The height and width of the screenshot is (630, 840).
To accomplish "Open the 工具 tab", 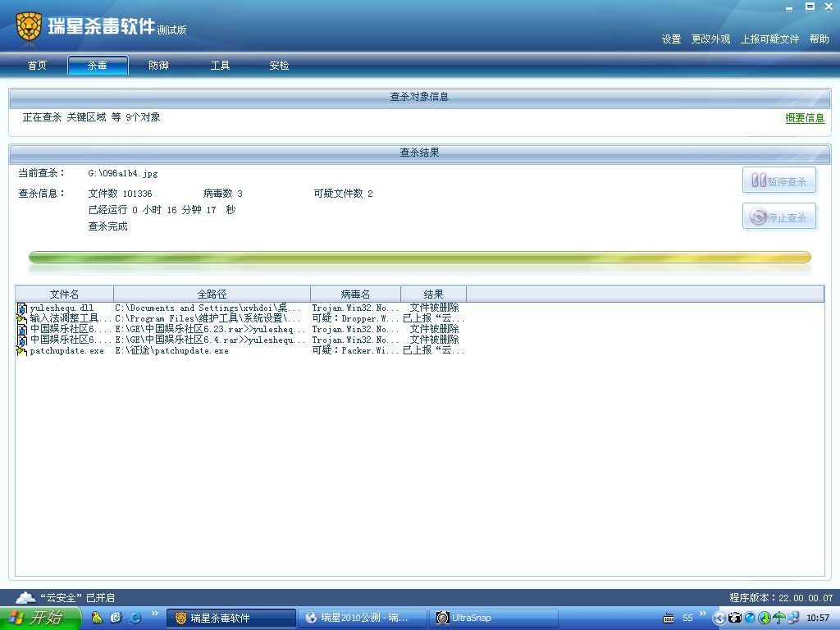I will (220, 66).
